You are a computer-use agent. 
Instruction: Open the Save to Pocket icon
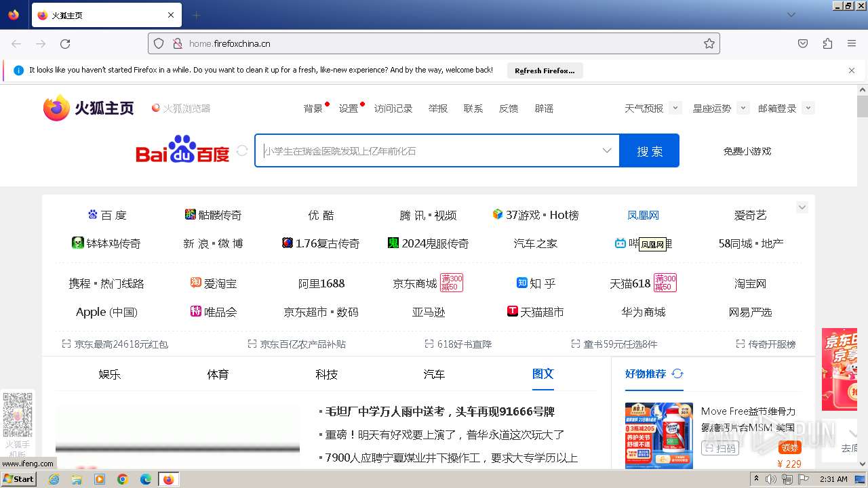(803, 43)
